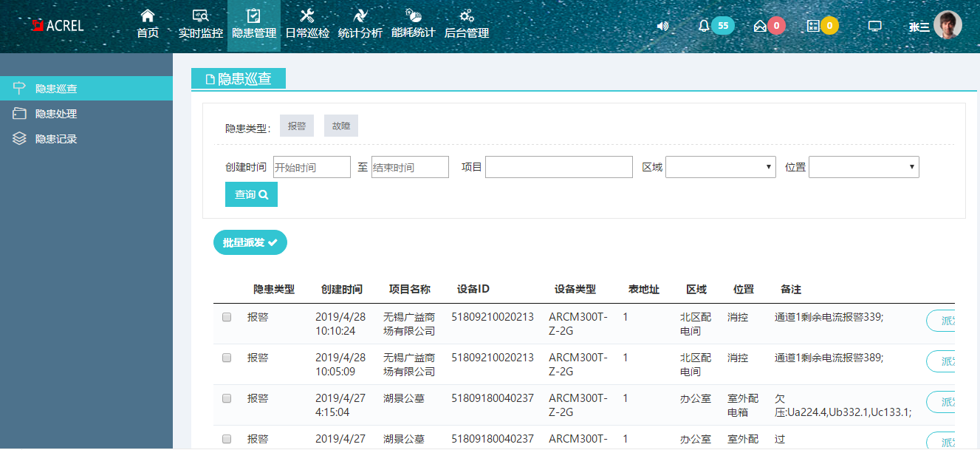
Task: Open the 张三 user avatar
Action: point(948,25)
